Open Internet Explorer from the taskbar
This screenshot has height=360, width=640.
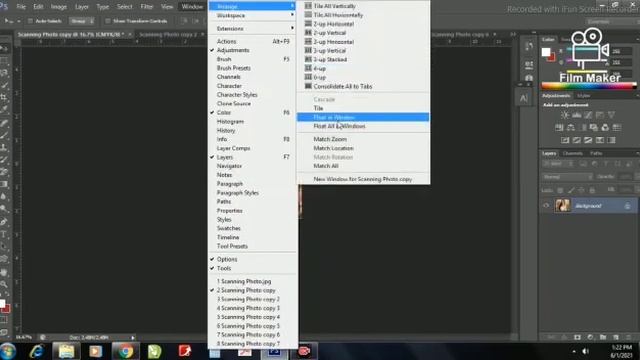pyautogui.click(x=37, y=351)
